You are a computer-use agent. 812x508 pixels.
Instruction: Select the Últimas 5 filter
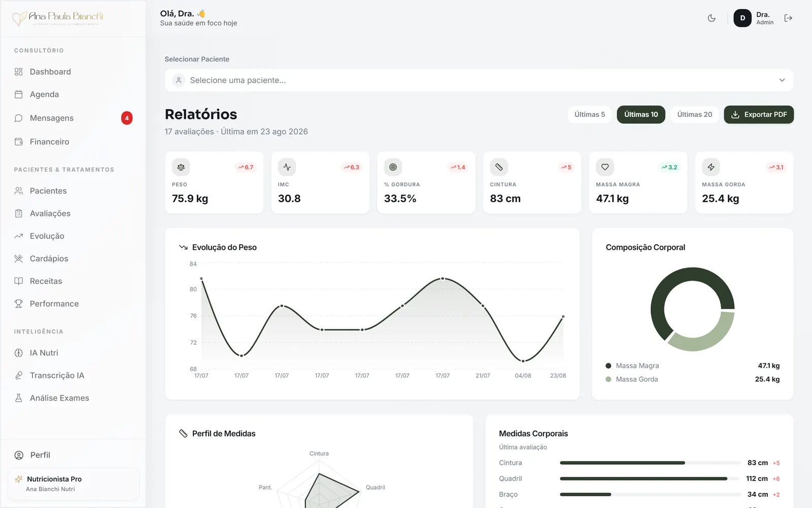(590, 115)
